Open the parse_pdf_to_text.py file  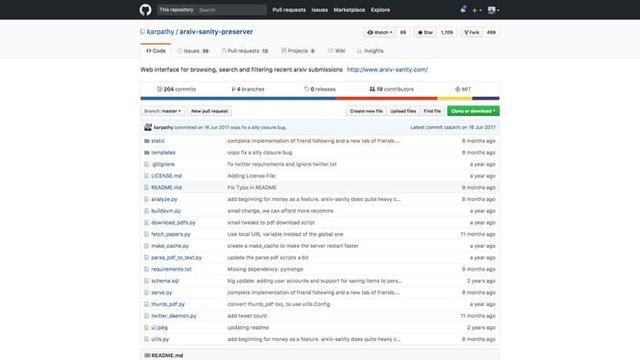[176, 258]
